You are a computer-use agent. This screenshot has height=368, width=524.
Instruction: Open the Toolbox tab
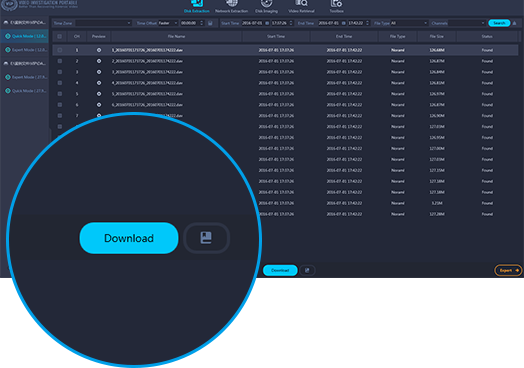[x=336, y=7]
